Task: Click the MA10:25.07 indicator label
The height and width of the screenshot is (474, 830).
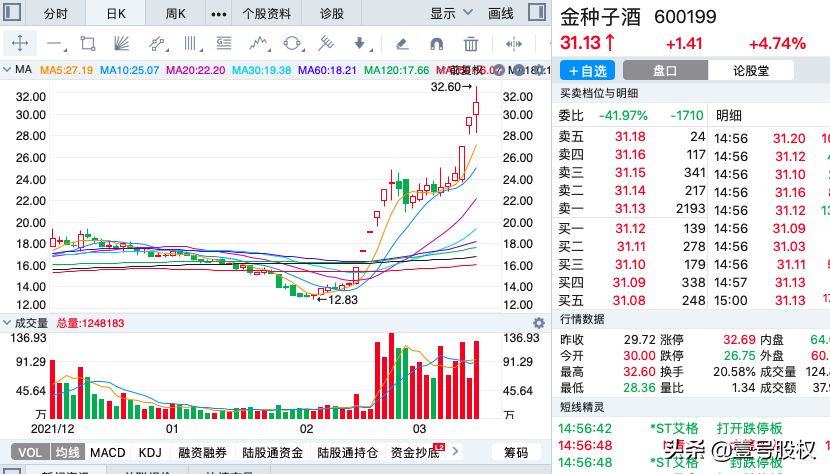Action: (130, 70)
